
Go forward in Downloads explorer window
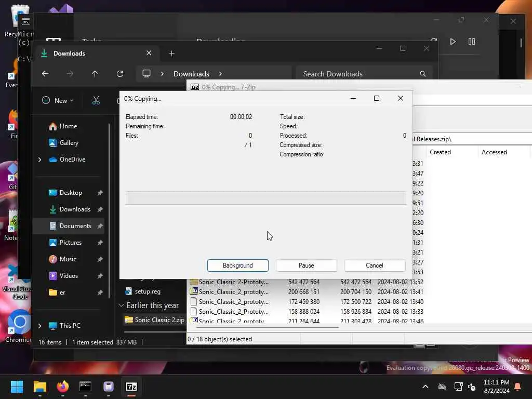70,74
